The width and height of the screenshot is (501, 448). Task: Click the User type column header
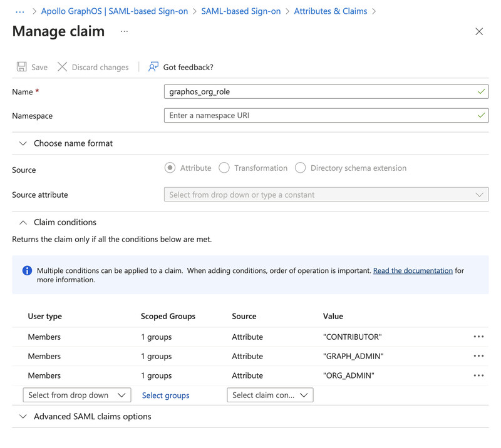point(44,316)
